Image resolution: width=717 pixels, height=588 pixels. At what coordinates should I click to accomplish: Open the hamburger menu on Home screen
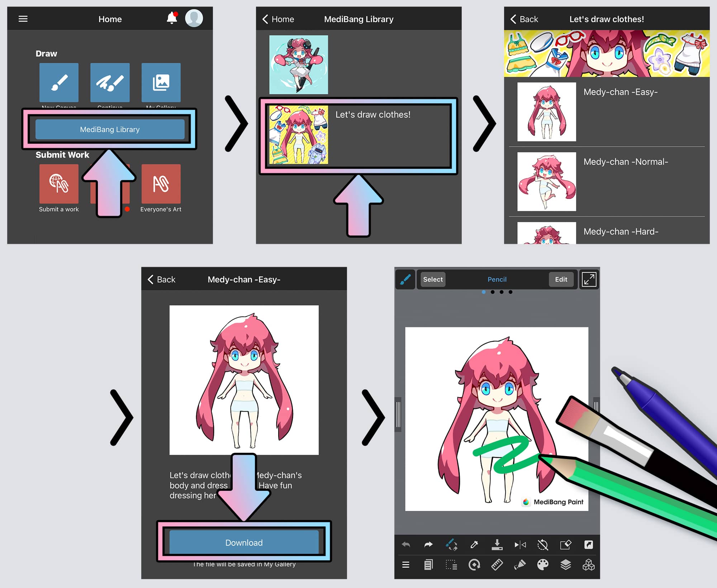[x=23, y=19]
